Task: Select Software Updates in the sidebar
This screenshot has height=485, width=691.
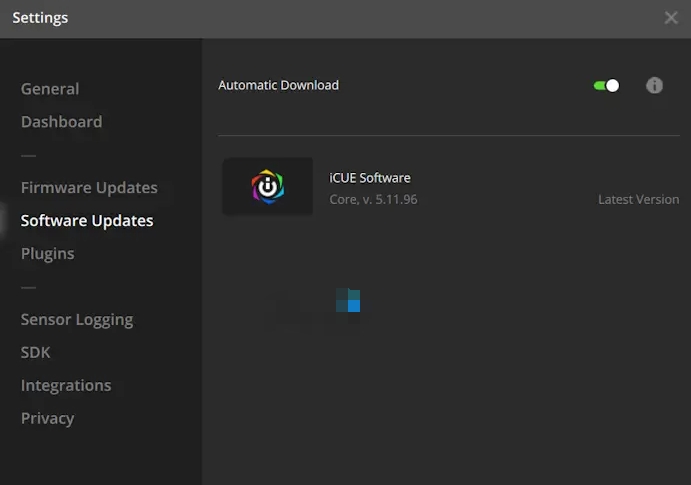Action: pyautogui.click(x=87, y=221)
